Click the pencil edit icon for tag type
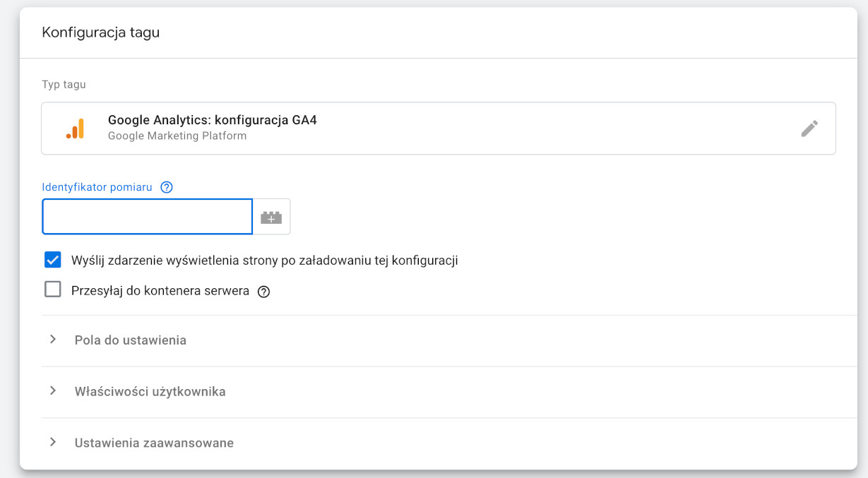Image resolution: width=868 pixels, height=478 pixels. coord(809,129)
